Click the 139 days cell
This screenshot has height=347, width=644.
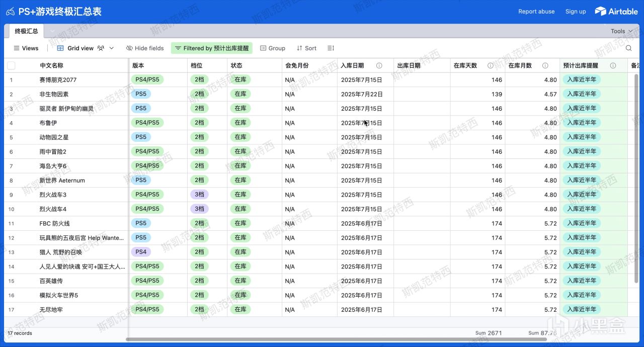[x=478, y=94]
